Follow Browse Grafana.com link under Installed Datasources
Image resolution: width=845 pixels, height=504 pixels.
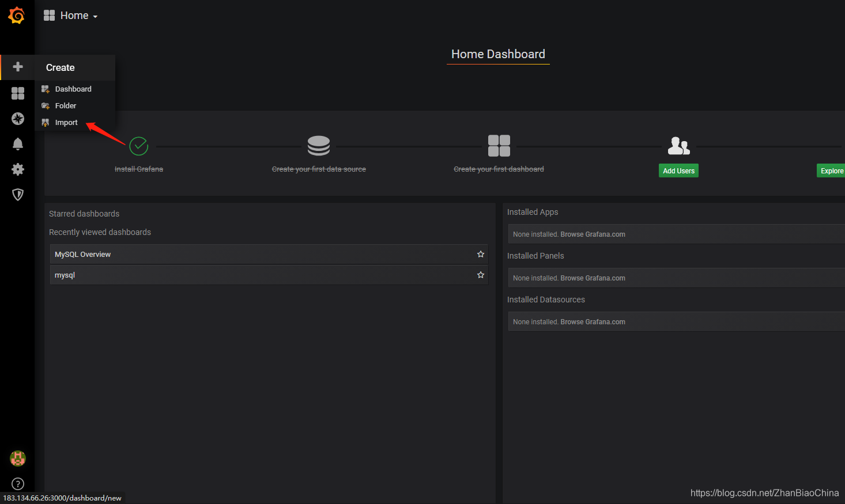(593, 322)
